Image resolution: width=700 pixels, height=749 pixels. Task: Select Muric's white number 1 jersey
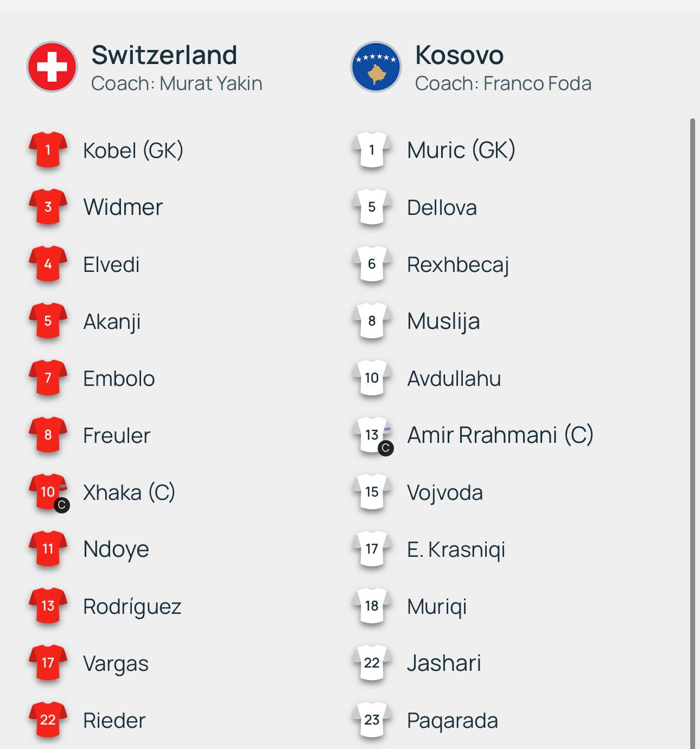tap(372, 150)
